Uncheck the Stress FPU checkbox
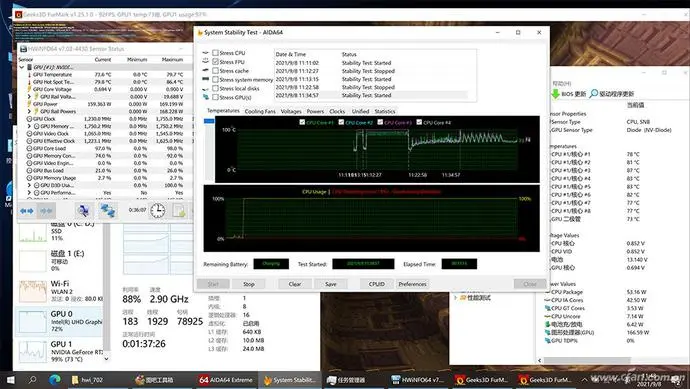This screenshot has width=690, height=389. point(215,62)
